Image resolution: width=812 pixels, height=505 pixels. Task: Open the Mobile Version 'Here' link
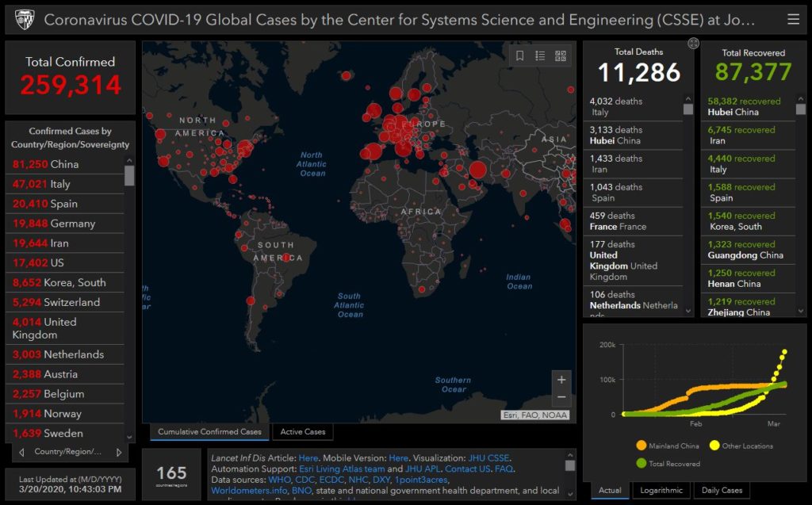pyautogui.click(x=398, y=458)
